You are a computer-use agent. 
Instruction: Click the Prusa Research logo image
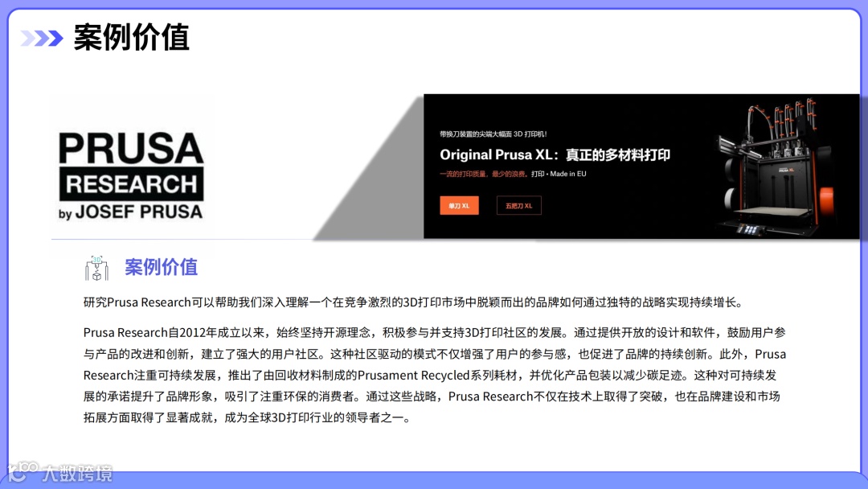(x=131, y=175)
